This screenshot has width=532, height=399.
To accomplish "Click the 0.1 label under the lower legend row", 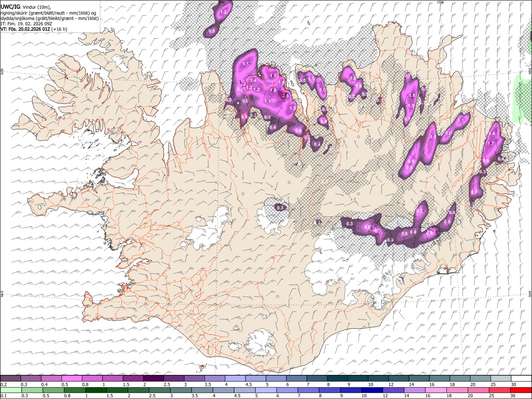I will 3,396.
